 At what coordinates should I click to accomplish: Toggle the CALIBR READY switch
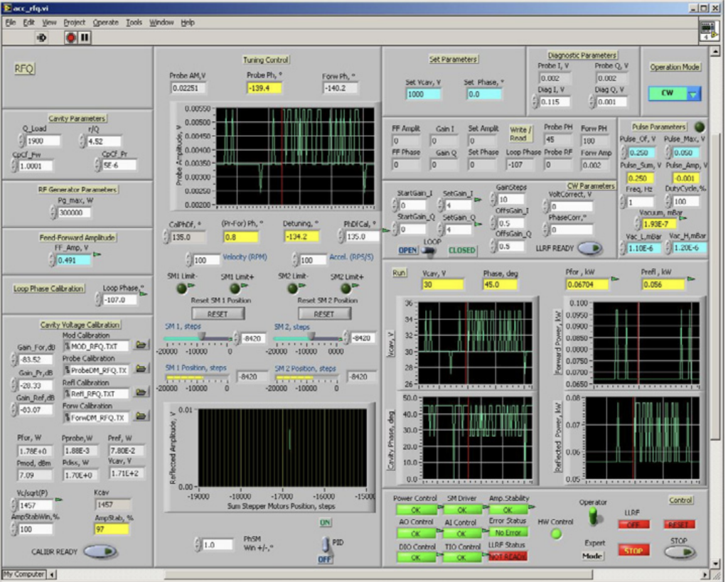pyautogui.click(x=100, y=551)
